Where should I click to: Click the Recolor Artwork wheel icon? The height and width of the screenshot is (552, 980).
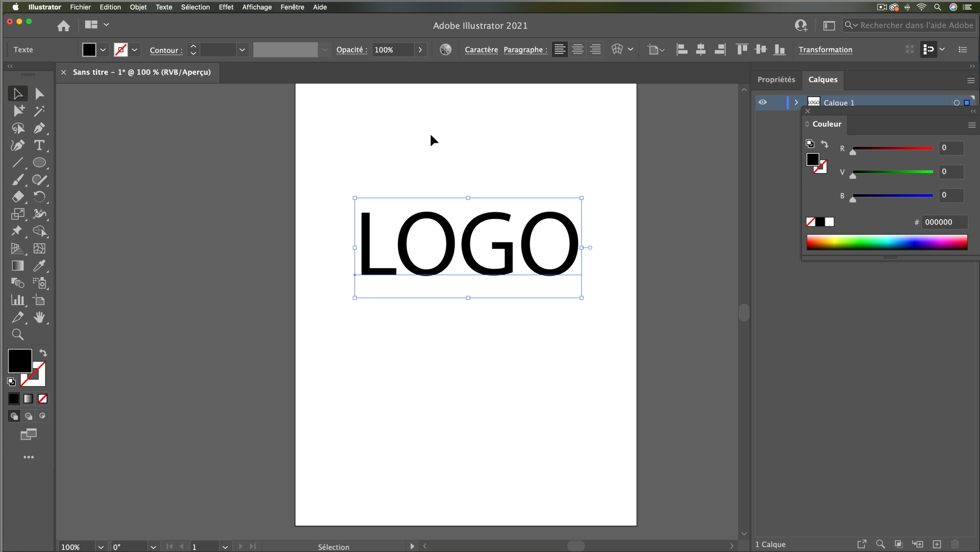pyautogui.click(x=445, y=49)
